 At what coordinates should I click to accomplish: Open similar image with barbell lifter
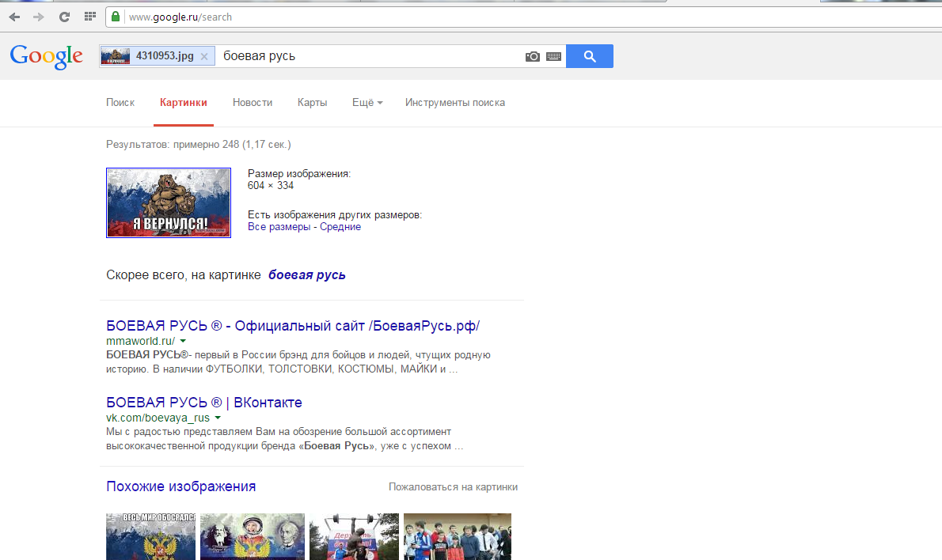click(354, 536)
